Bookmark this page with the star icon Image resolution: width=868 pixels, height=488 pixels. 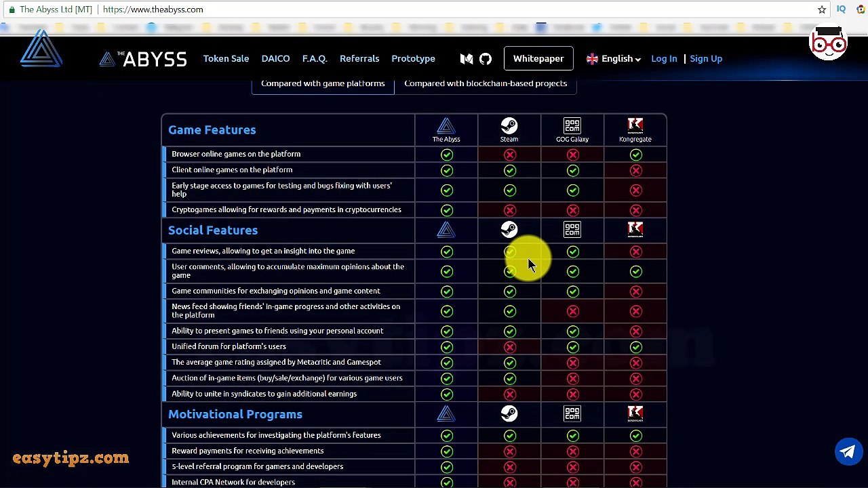[822, 9]
